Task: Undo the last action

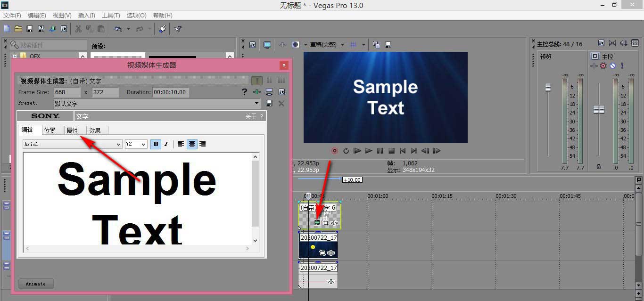Action: coord(118,29)
